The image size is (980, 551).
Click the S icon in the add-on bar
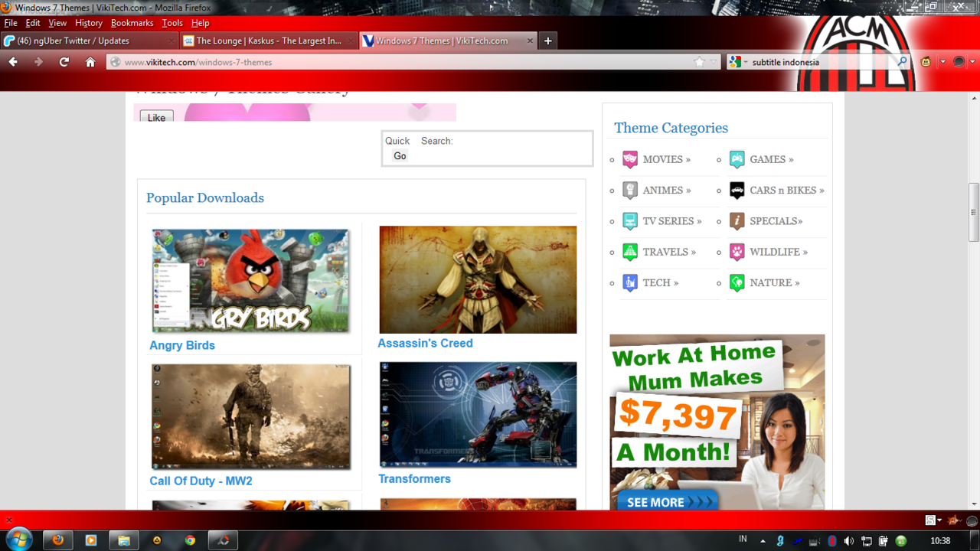(930, 520)
